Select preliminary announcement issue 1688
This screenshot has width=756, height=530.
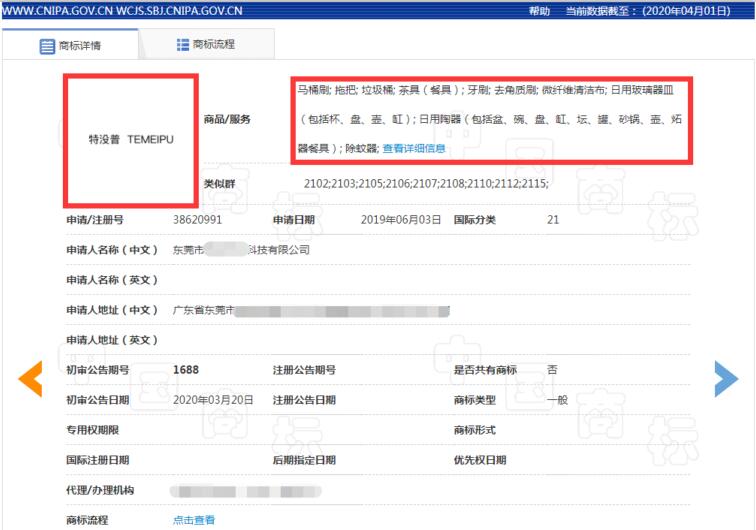(186, 370)
